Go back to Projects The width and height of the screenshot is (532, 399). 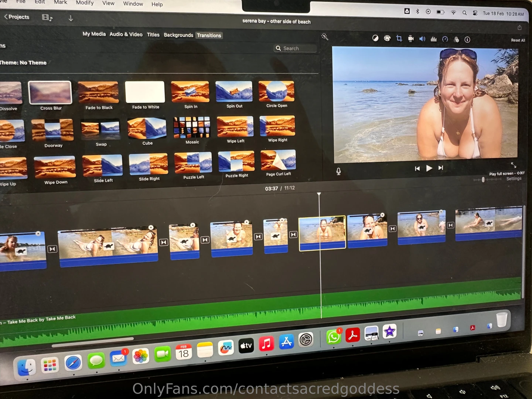click(x=17, y=17)
